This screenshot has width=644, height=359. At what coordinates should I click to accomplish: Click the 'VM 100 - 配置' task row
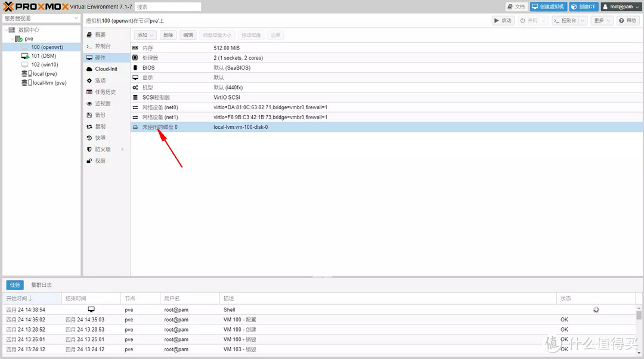tap(320, 320)
